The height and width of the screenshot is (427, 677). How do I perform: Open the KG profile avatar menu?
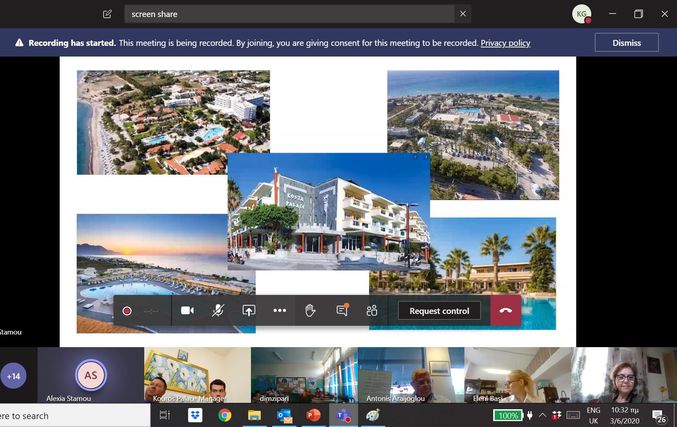(x=582, y=14)
